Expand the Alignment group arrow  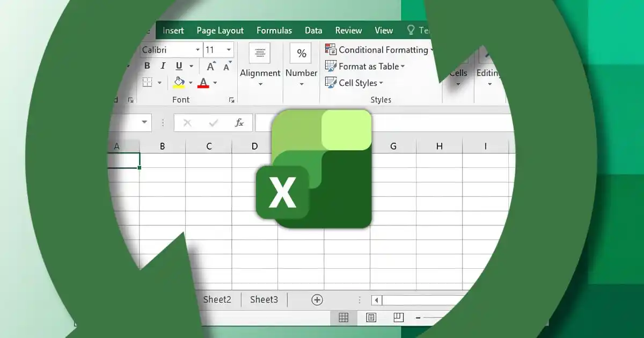260,84
